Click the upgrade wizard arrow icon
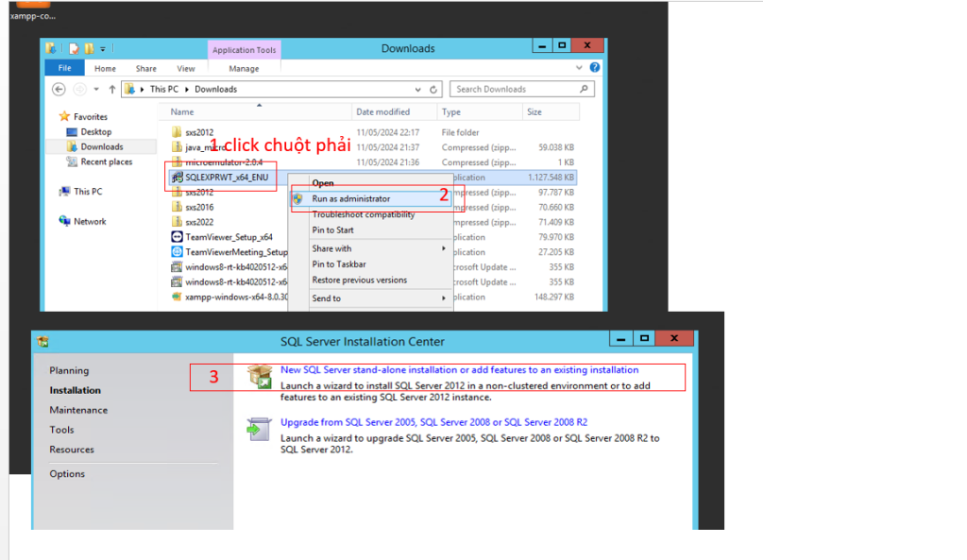Screen dimensions: 967x560 (x=259, y=429)
